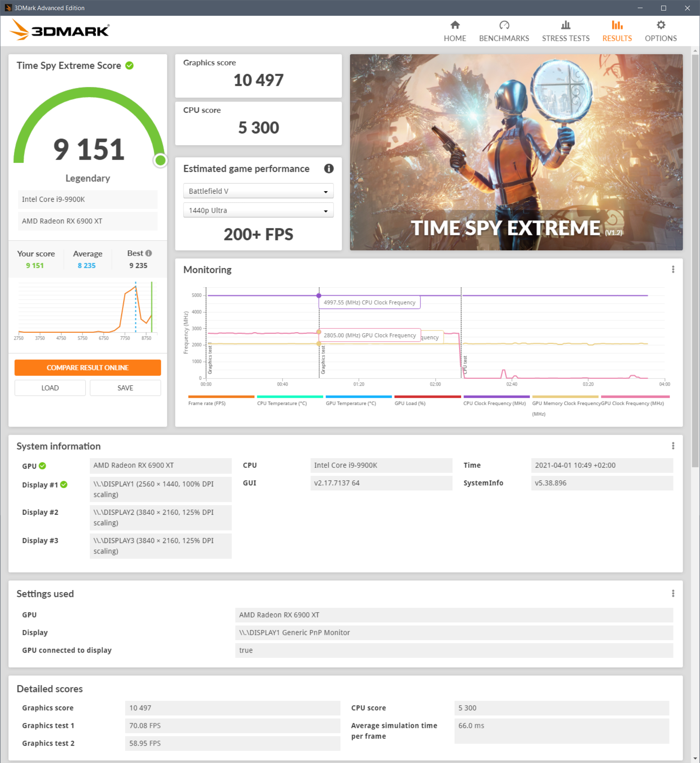Click the 200+ FPS estimate
The width and height of the screenshot is (700, 763).
coord(259,235)
